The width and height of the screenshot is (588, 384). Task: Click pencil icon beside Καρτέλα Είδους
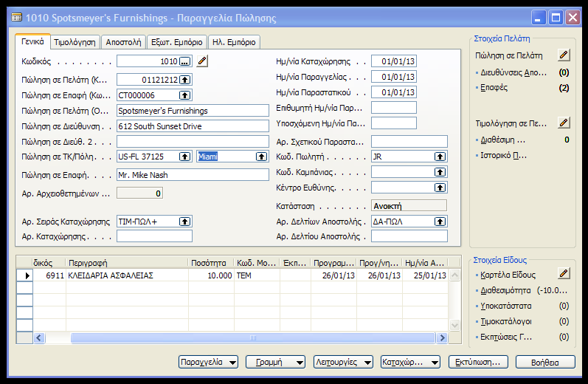[x=564, y=274]
